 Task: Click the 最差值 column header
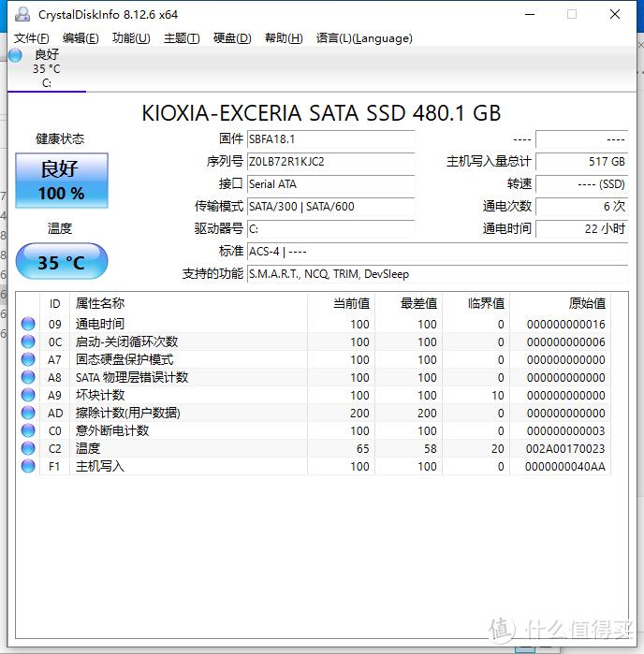click(x=409, y=304)
